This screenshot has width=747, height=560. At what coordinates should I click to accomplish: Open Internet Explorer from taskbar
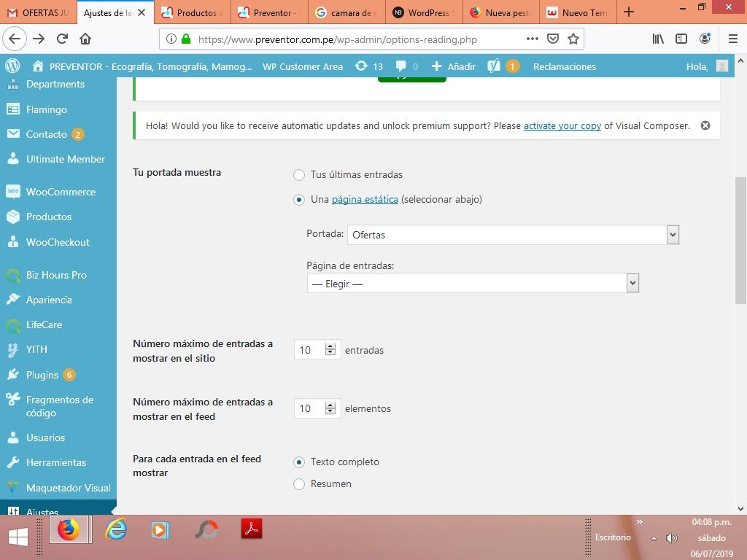(116, 529)
